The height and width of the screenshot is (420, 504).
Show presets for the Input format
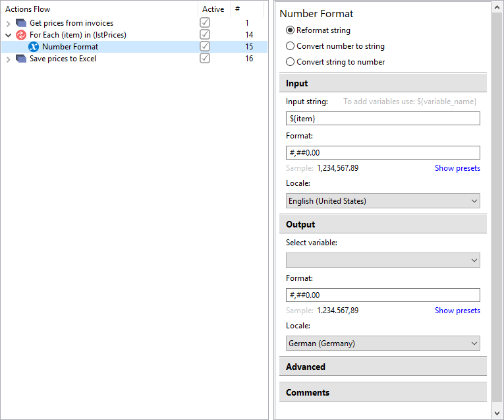coord(457,168)
